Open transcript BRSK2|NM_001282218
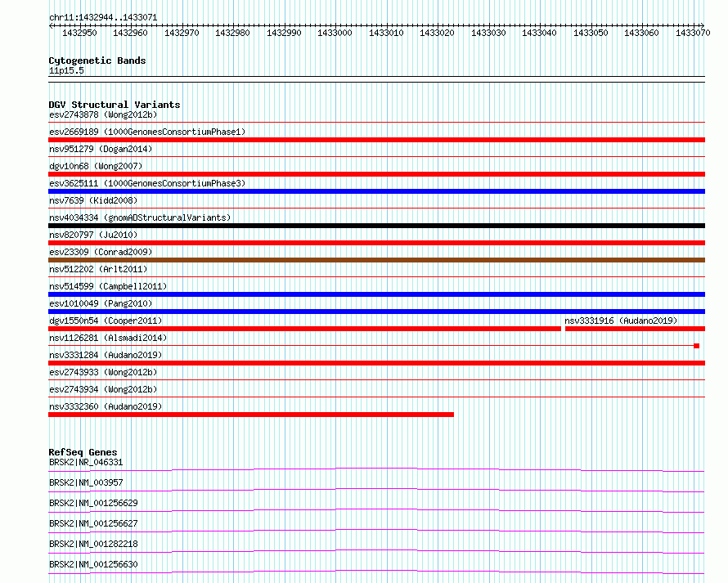This screenshot has width=728, height=583. point(93,544)
